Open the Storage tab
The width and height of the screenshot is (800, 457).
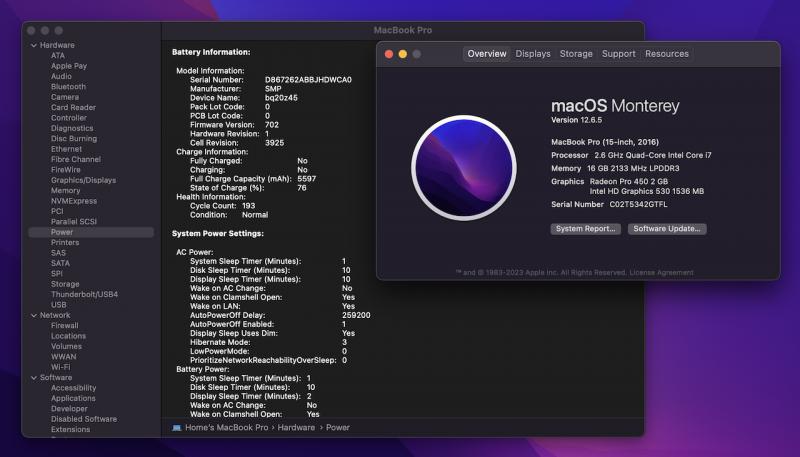(x=576, y=54)
